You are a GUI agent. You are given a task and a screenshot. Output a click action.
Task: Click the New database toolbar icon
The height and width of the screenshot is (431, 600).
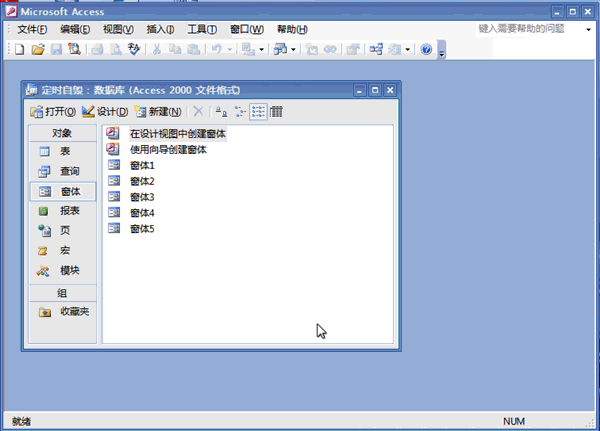20,49
